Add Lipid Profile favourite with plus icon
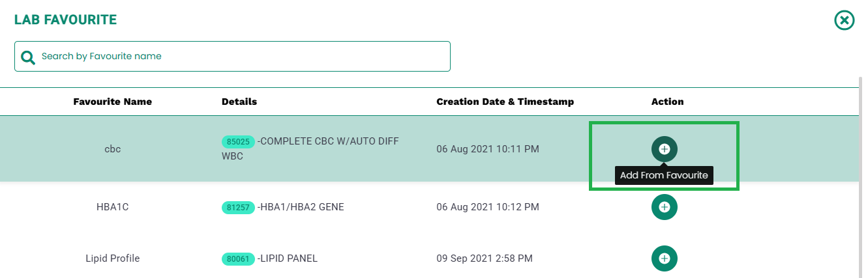 (x=664, y=258)
